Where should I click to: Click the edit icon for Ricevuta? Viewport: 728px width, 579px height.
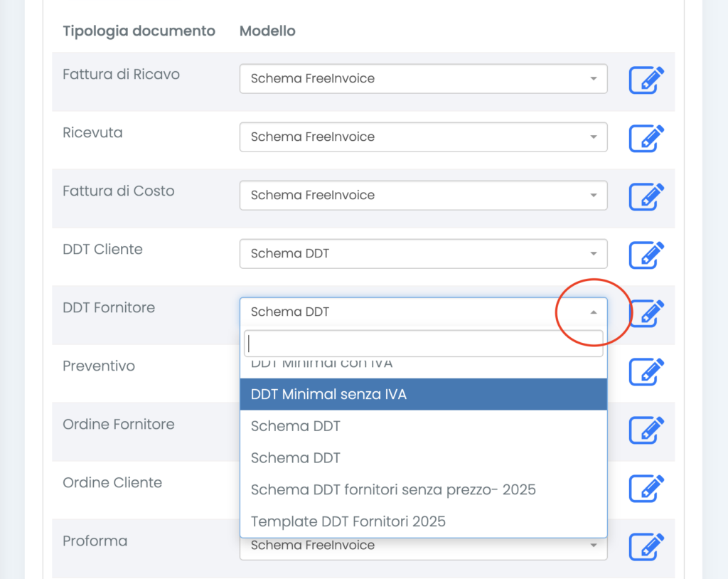coord(646,138)
